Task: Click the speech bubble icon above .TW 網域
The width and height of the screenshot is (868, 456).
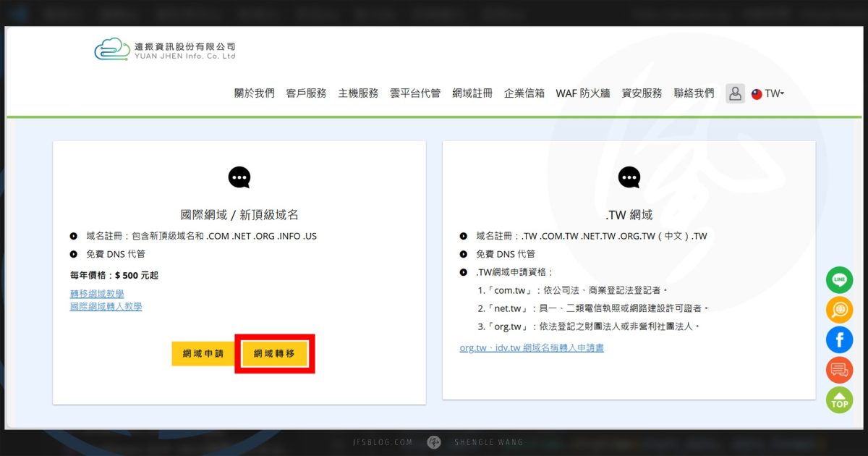Action: point(629,177)
